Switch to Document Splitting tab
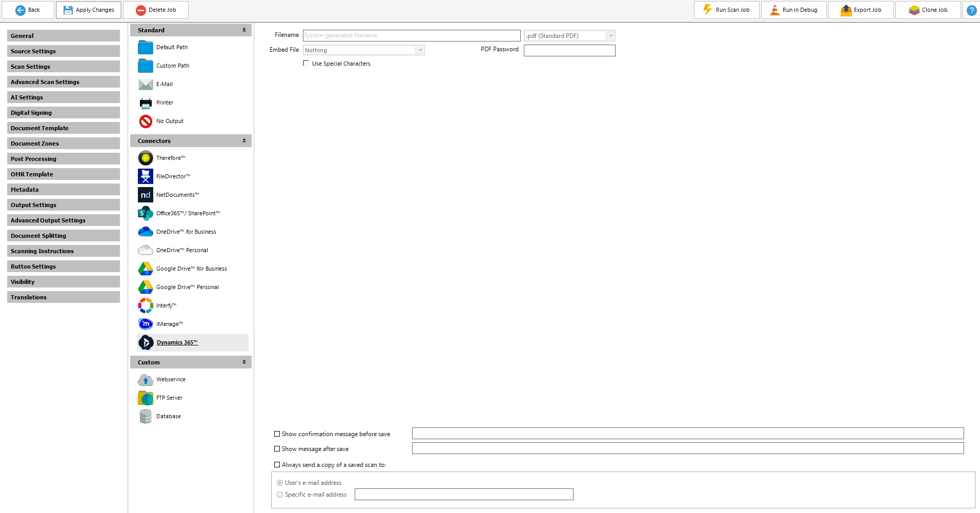The image size is (980, 513). (x=63, y=236)
